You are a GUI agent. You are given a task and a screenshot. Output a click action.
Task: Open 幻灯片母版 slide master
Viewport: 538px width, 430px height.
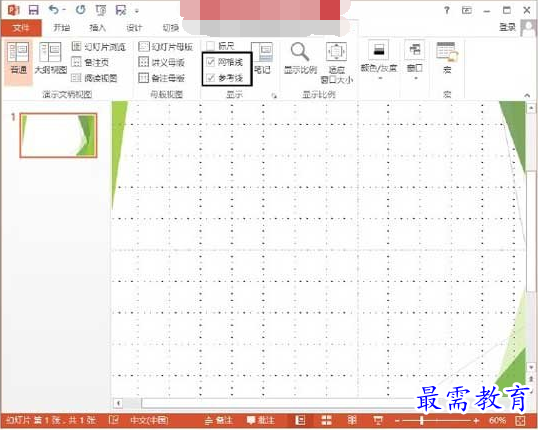click(165, 47)
